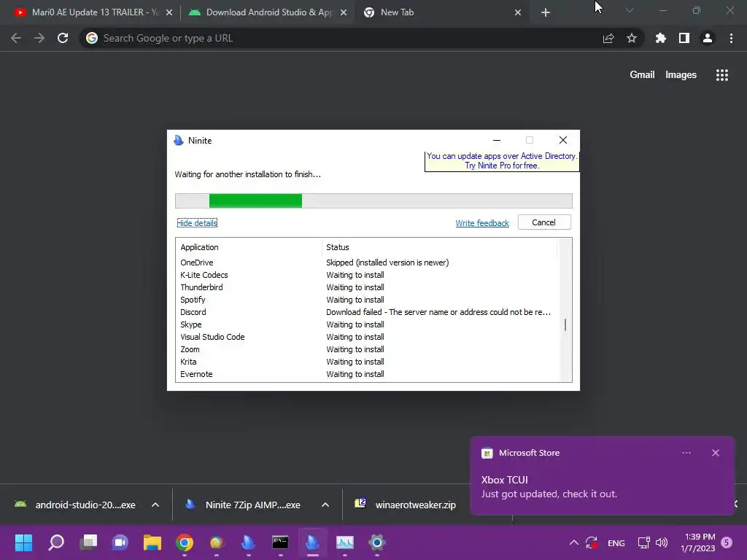The width and height of the screenshot is (747, 560).
Task: Minimize the Ninite window
Action: [496, 140]
